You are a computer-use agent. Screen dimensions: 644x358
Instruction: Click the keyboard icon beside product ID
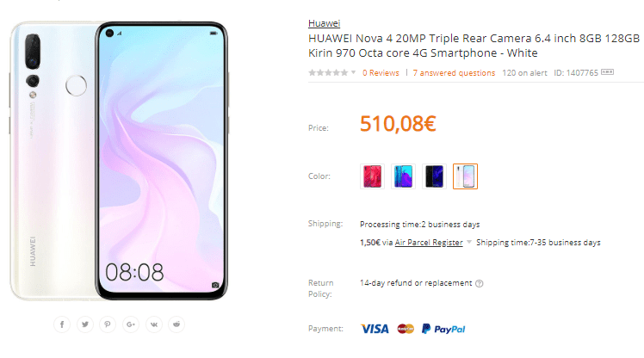click(607, 72)
